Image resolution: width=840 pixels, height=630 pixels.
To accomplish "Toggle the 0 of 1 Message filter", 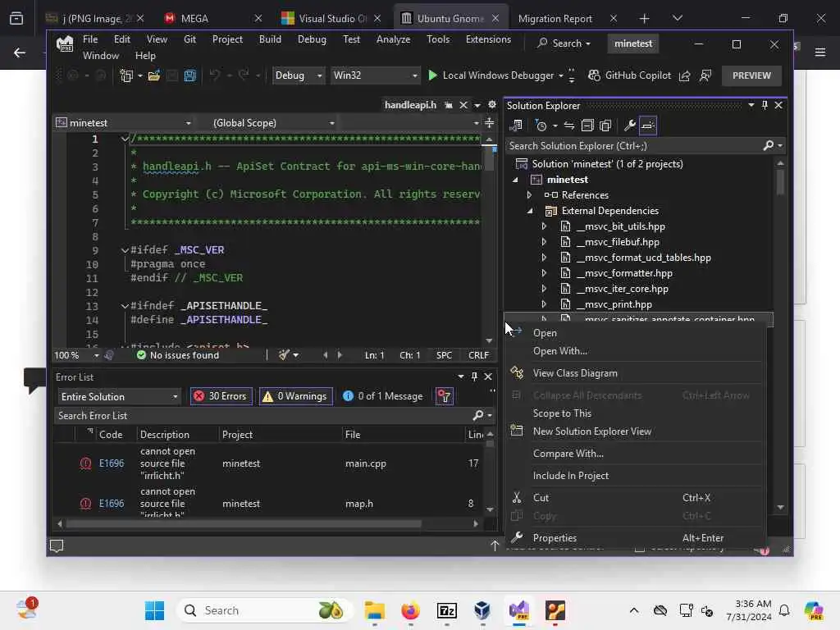I will [x=383, y=396].
